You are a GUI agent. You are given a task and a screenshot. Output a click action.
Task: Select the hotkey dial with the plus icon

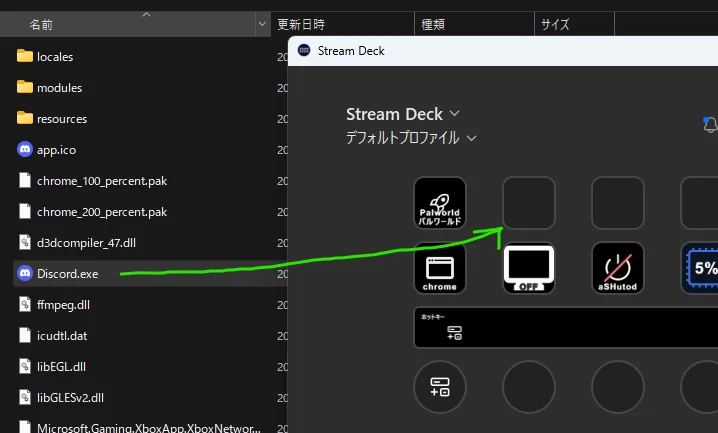point(440,387)
